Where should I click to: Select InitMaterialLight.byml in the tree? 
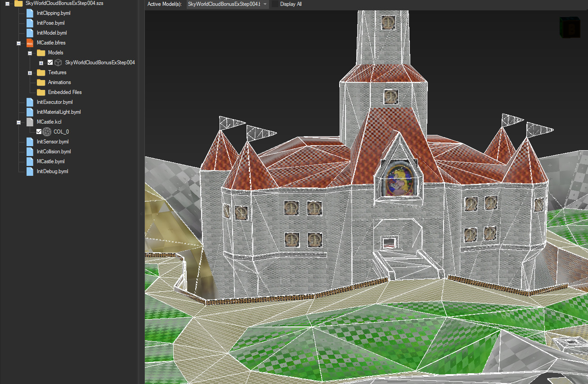tap(58, 112)
